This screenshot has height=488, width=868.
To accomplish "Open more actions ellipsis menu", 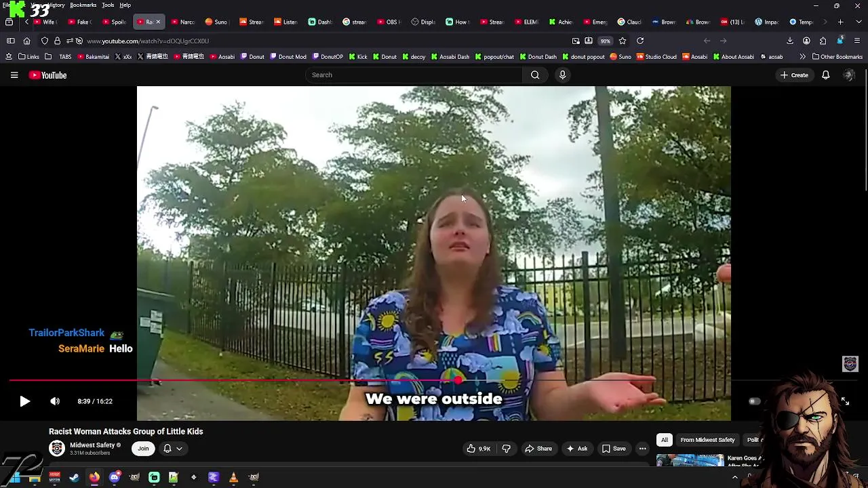I will (642, 449).
